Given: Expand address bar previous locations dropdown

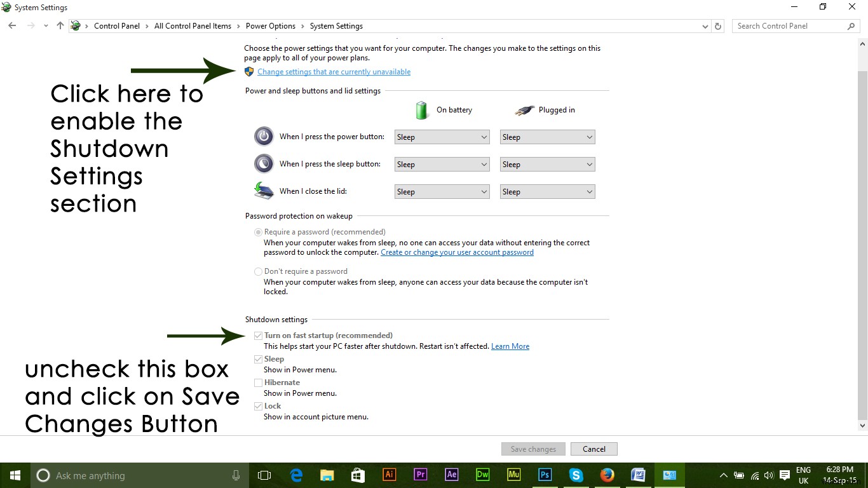Looking at the screenshot, I should pyautogui.click(x=705, y=26).
